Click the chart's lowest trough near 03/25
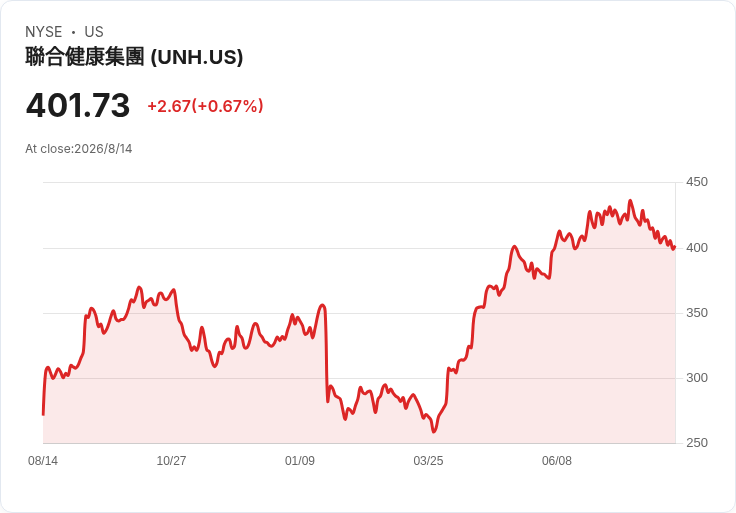736x513 pixels. click(x=434, y=431)
